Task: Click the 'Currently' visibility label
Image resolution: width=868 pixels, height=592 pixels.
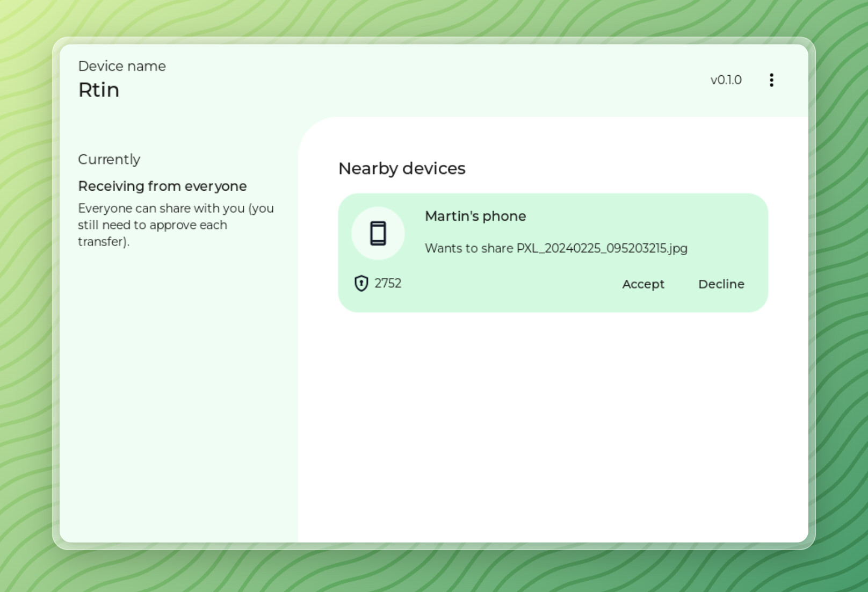Action: point(109,160)
